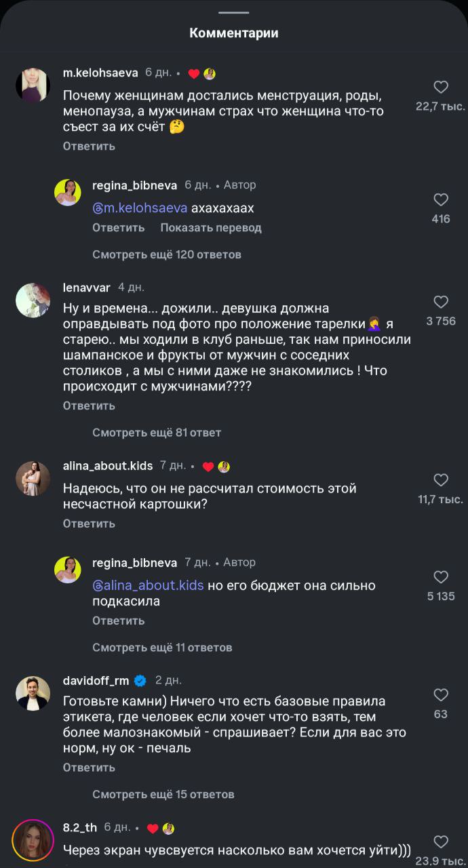This screenshot has width=468, height=868.
Task: Show 15 more replies under davidoff_rm
Action: (163, 794)
